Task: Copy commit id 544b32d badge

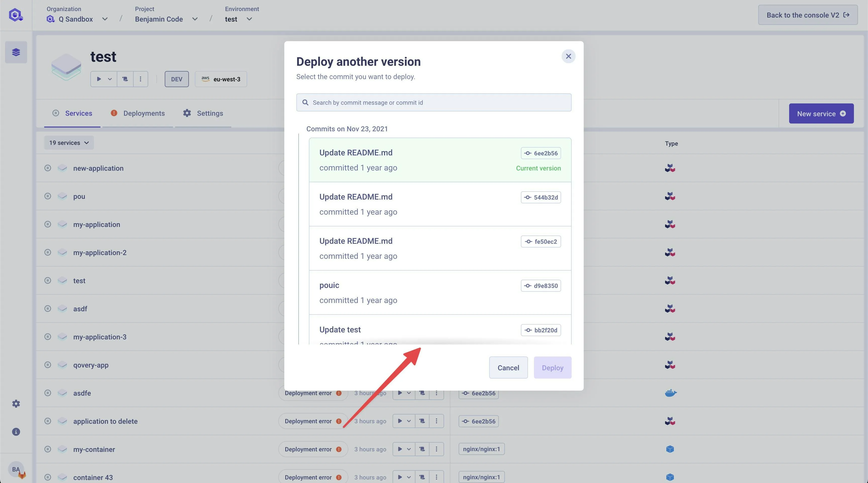Action: (x=541, y=197)
